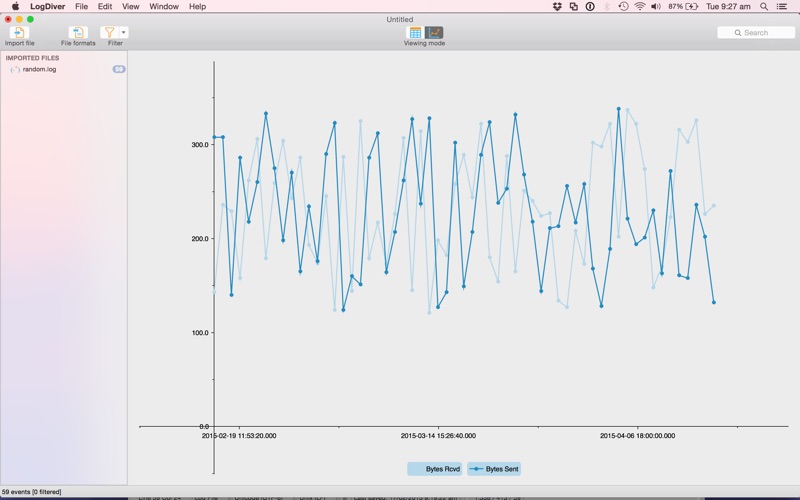Click the 300.0 y-axis label
Image resolution: width=800 pixels, height=500 pixels.
pos(200,144)
